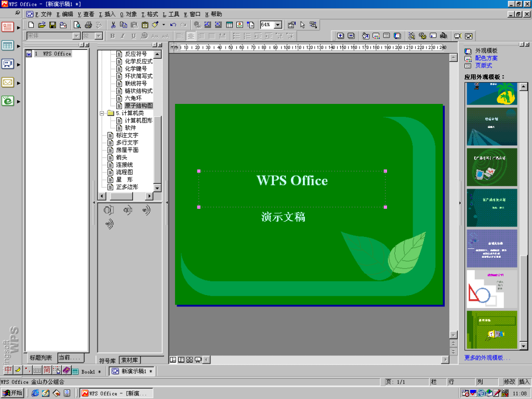The image size is (532, 399).
Task: Toggle the 简 simplified character button
Action: [x=47, y=370]
